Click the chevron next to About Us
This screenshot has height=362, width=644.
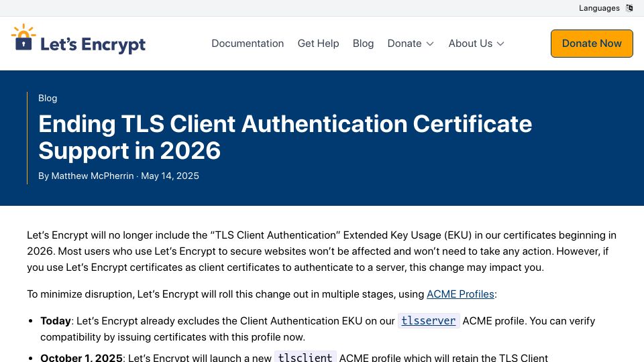point(500,44)
